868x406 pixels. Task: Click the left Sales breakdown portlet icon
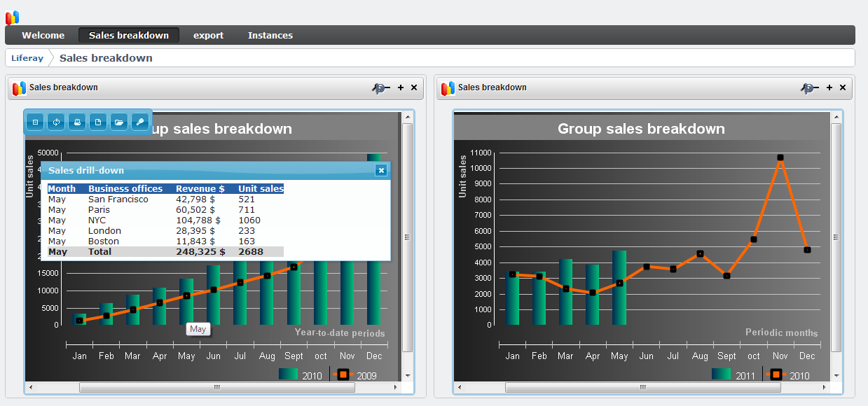coord(19,87)
